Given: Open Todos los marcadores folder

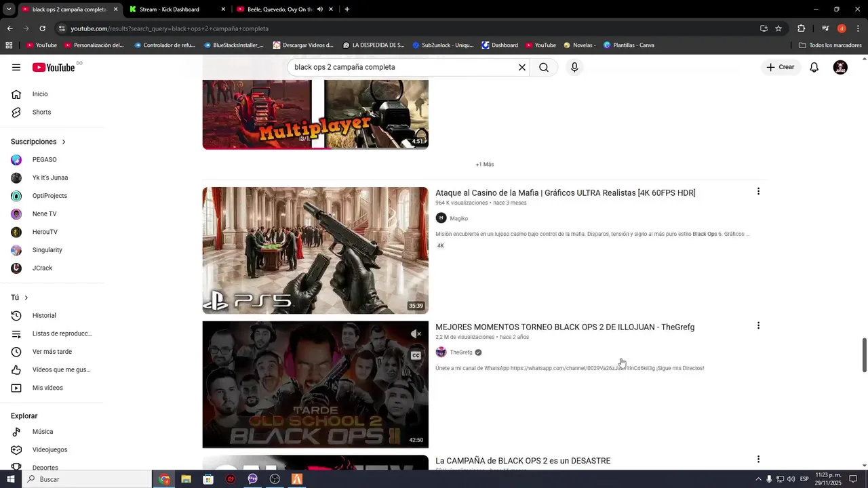Looking at the screenshot, I should (830, 45).
